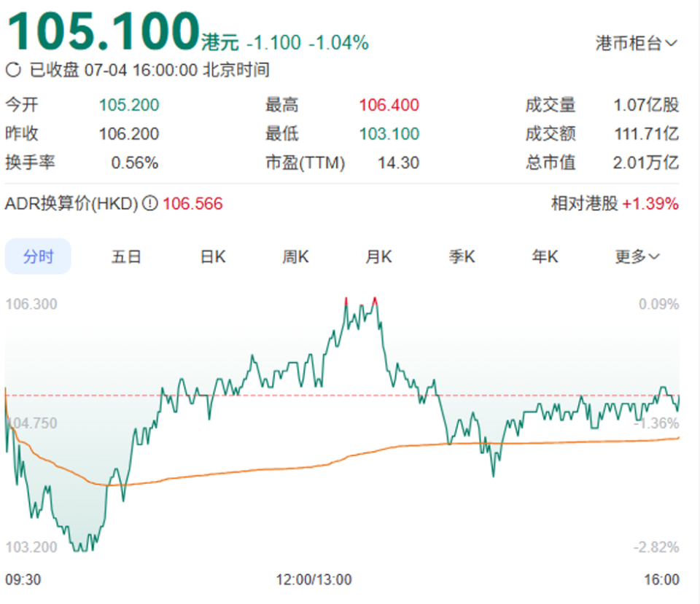Click the highest price value 106.400
Image resolution: width=700 pixels, height=604 pixels.
389,105
